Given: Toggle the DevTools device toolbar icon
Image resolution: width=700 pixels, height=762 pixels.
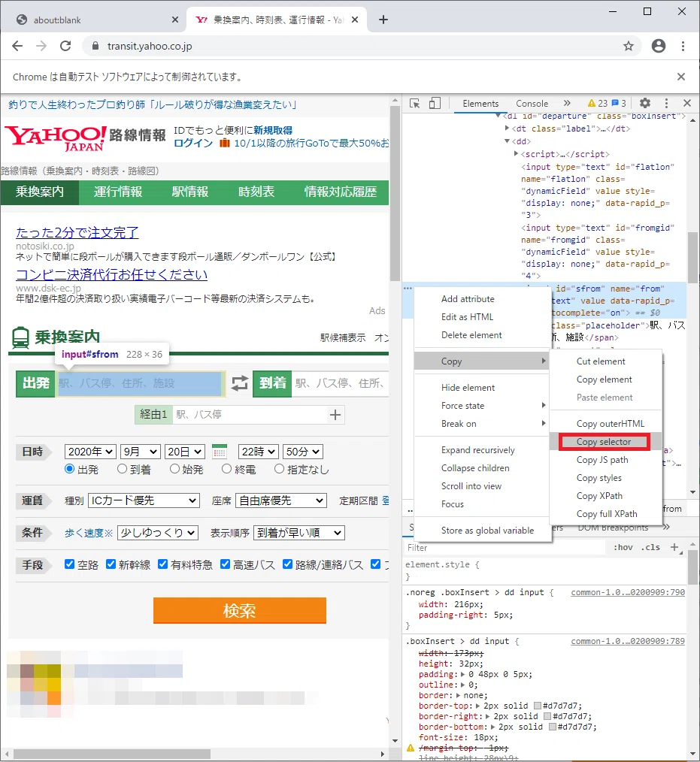Looking at the screenshot, I should pyautogui.click(x=435, y=103).
